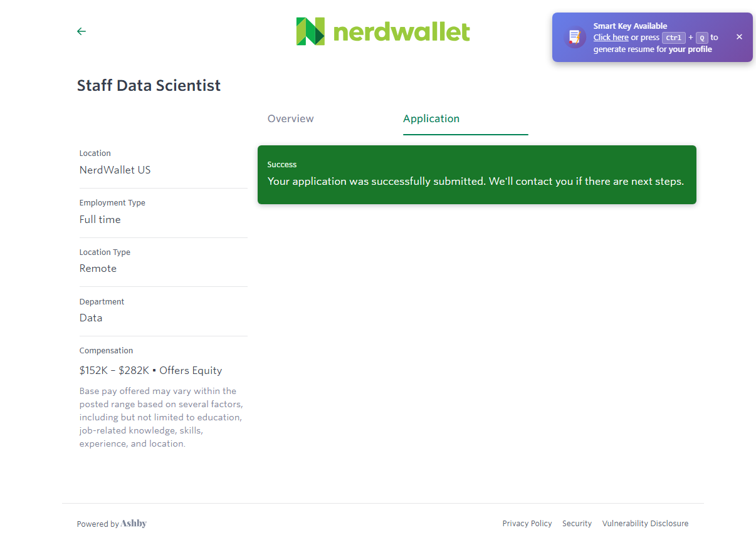Image resolution: width=756 pixels, height=545 pixels.
Task: Click the NerdWallet US location value
Action: tap(115, 170)
